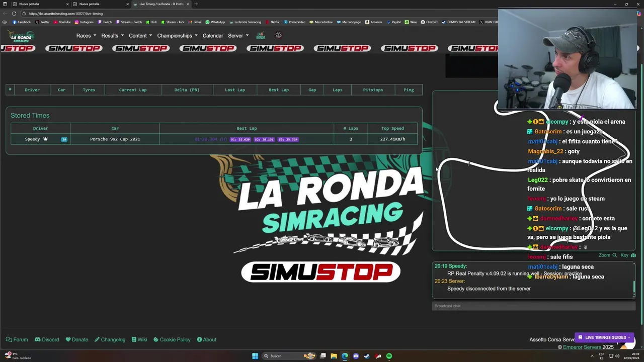Screen dimensions: 644x362
Task: Click the Porsche 992 Cup 2021 cell
Action: [115, 139]
